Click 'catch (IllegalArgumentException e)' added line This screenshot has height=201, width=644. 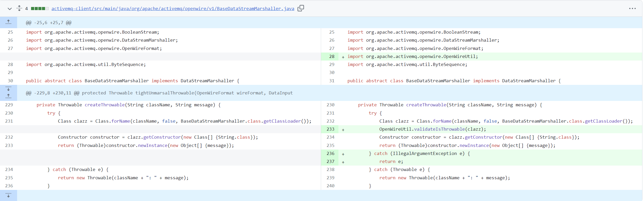pos(419,153)
